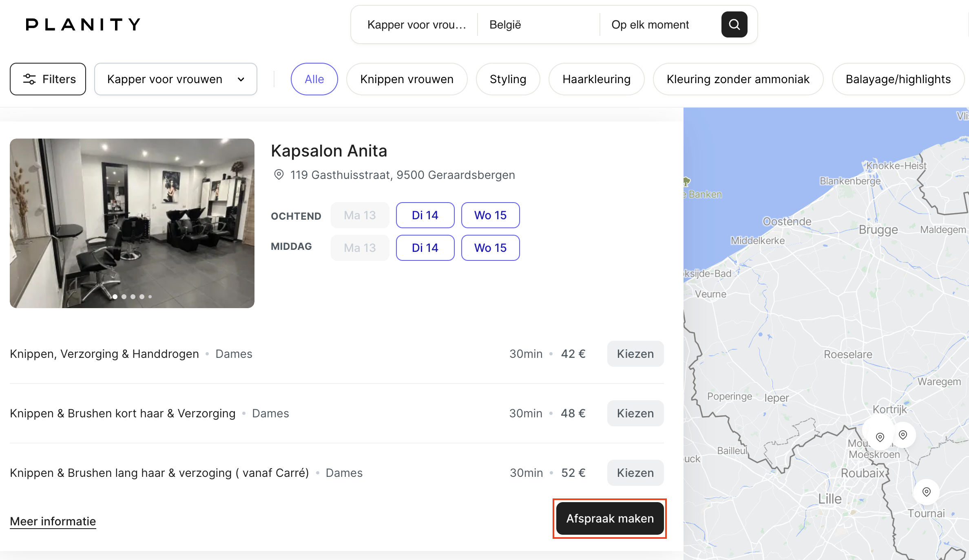Choose Di 14 in the Ochtend row
The height and width of the screenshot is (560, 969).
[x=425, y=215]
